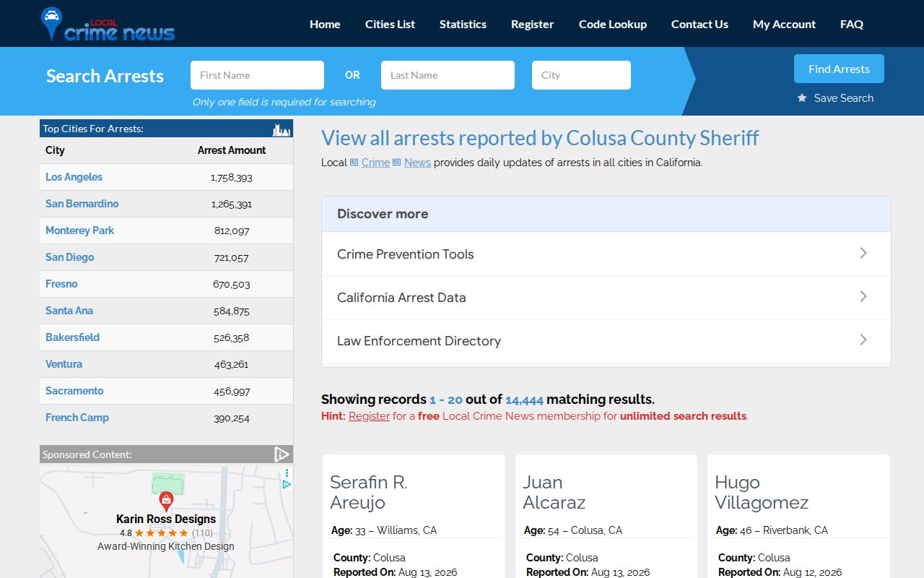Select Santa Ana city link

(x=69, y=311)
